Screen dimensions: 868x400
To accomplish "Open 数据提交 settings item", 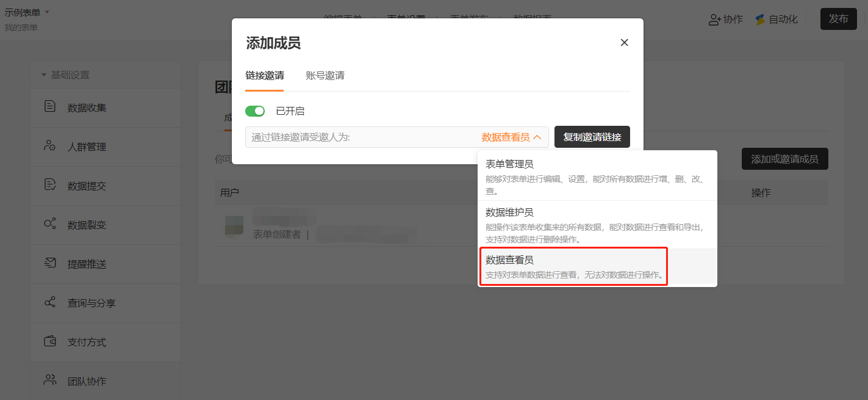I will (106, 186).
